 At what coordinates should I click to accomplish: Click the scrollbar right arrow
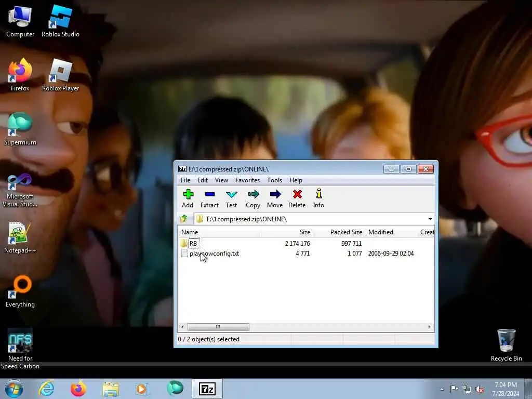[430, 327]
